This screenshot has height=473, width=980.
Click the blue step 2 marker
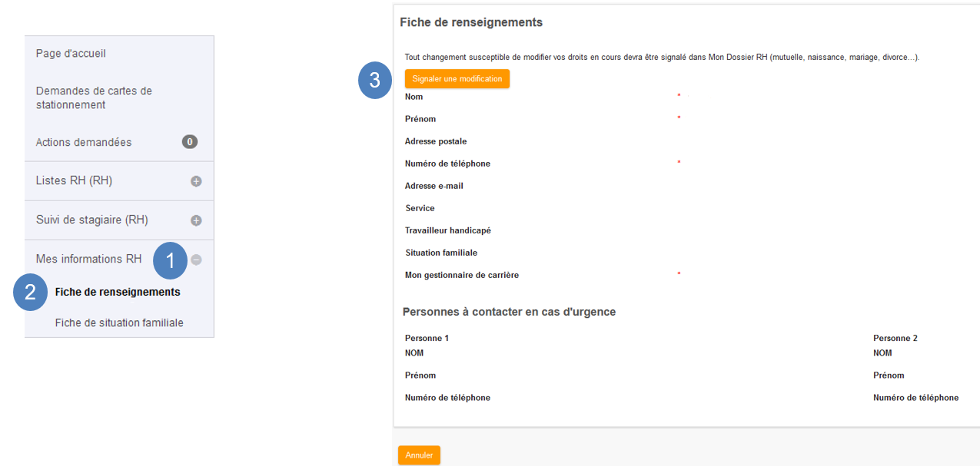pos(31,293)
